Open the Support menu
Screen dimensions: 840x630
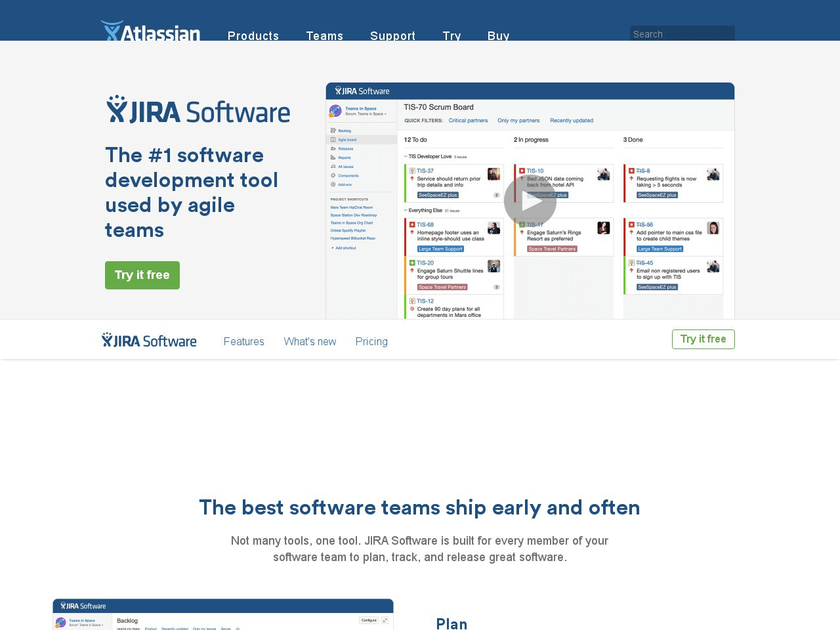tap(392, 35)
